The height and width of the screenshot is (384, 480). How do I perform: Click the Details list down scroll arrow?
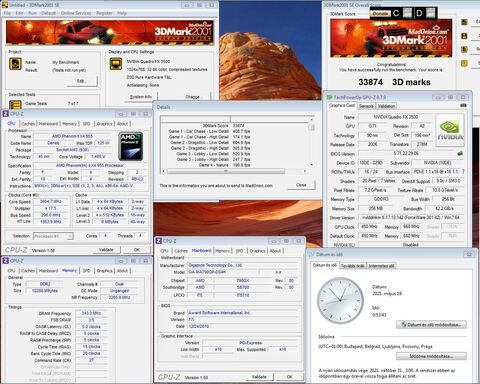(311, 165)
